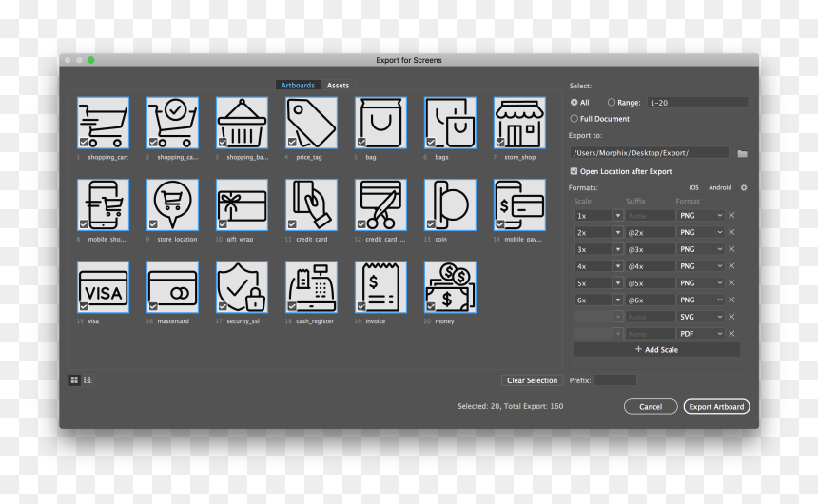Uncheck the bags artboard checkbox

pyautogui.click(x=431, y=142)
